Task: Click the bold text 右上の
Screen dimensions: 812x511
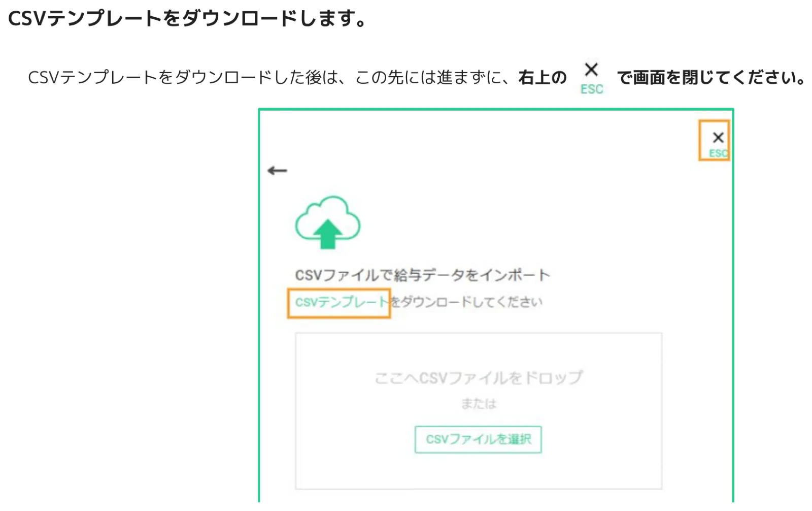Action: 543,78
